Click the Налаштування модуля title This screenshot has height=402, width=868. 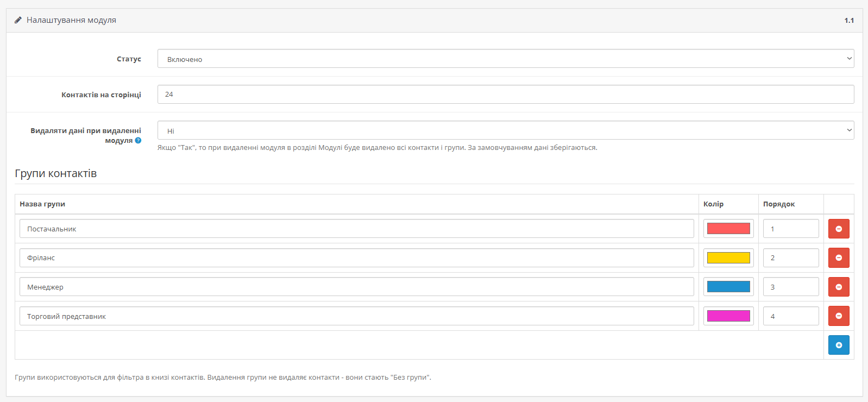coord(71,20)
